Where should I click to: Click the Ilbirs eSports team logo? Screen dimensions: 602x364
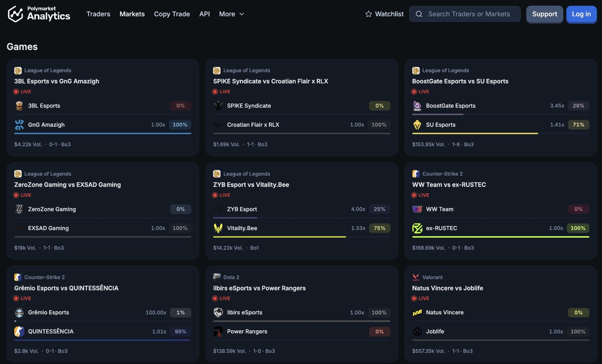point(218,312)
